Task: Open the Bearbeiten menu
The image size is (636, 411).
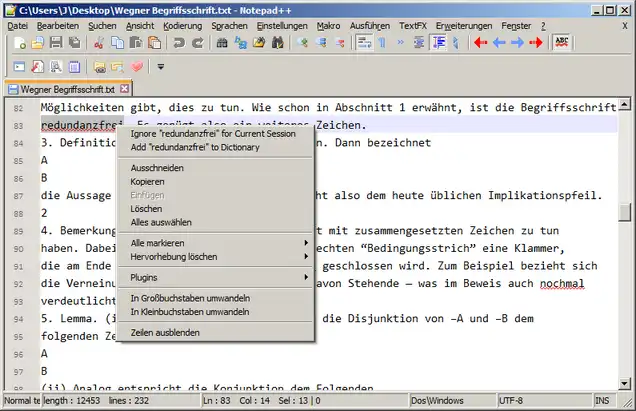Action: coord(58,26)
